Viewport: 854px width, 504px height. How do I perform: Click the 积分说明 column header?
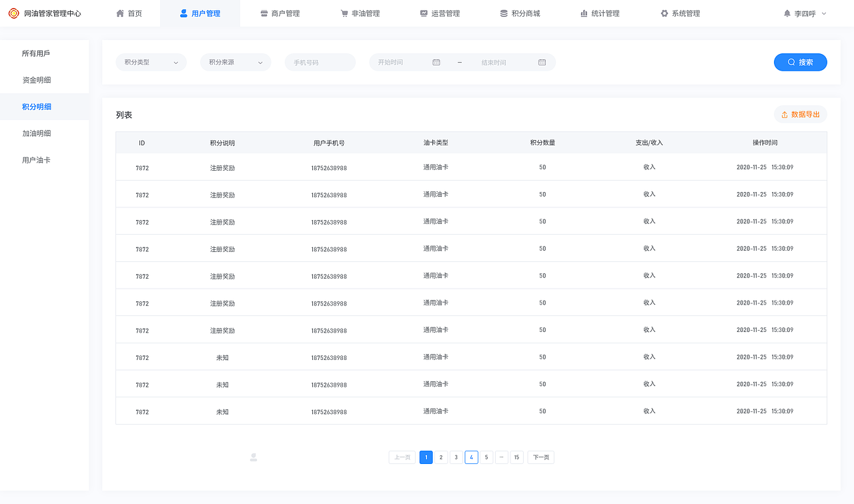tap(222, 143)
